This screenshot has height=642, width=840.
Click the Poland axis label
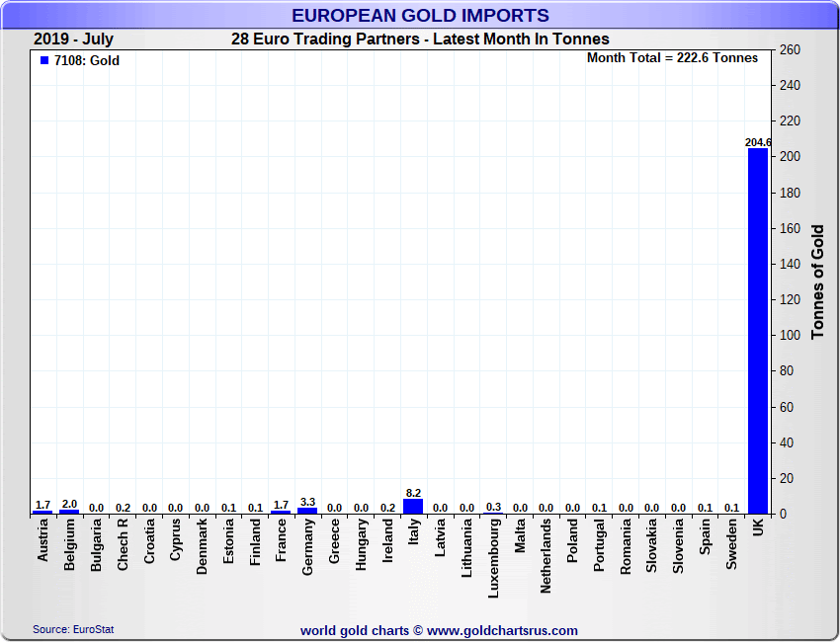[x=572, y=541]
